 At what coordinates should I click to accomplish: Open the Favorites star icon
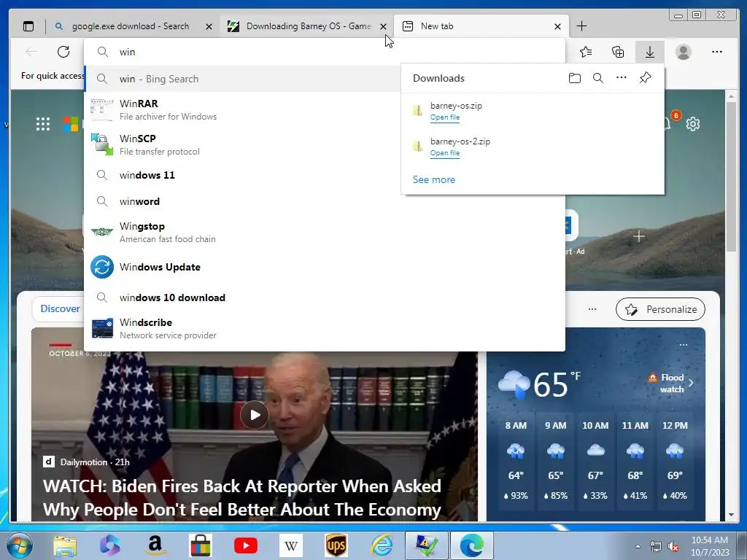(586, 52)
